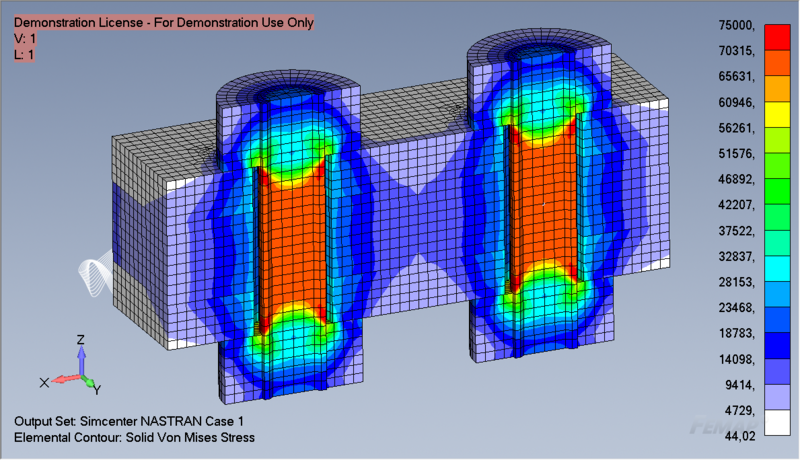This screenshot has width=800, height=460.
Task: Pick the lavender legend band at 9414
Action: [777, 397]
